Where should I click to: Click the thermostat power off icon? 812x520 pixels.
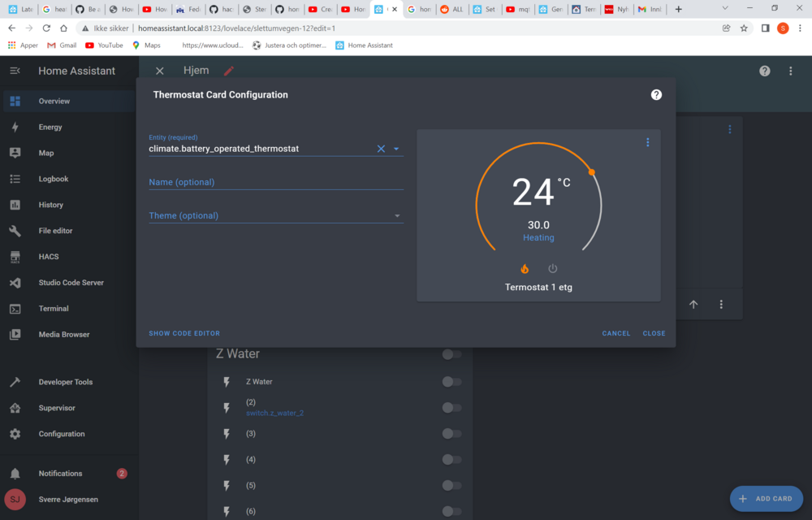click(553, 269)
